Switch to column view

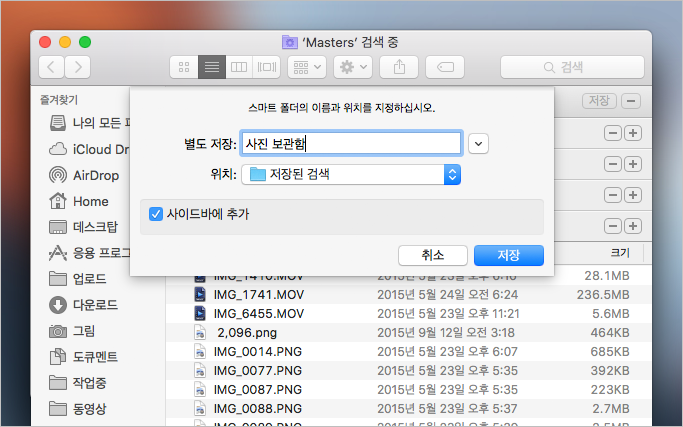click(239, 67)
